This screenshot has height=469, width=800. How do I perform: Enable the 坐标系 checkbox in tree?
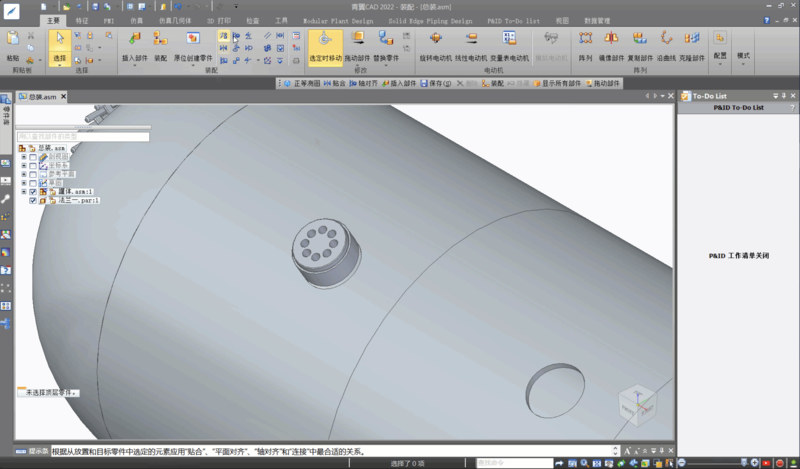pos(33,166)
